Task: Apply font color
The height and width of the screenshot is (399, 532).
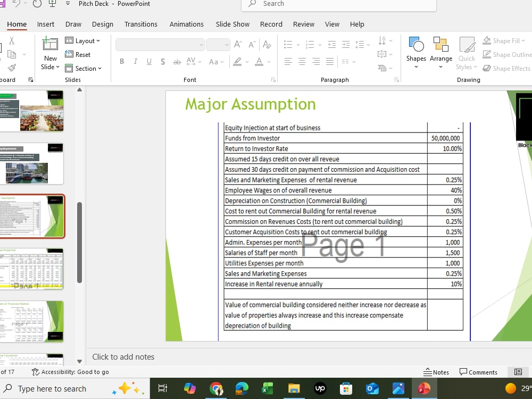Action: [259, 61]
